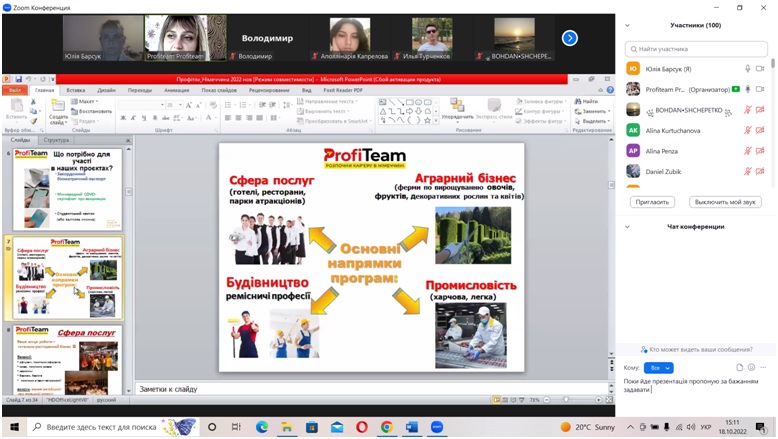
Task: Open the 'Все' recipient dropdown in chat
Action: (x=658, y=368)
